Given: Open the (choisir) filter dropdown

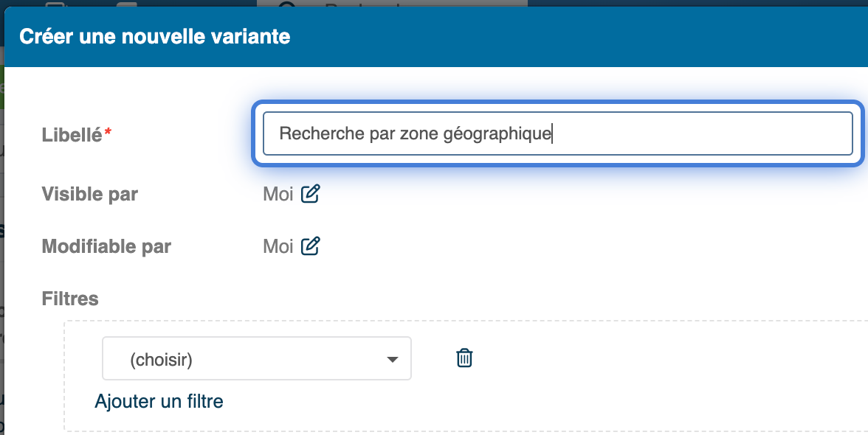Looking at the screenshot, I should click(256, 359).
